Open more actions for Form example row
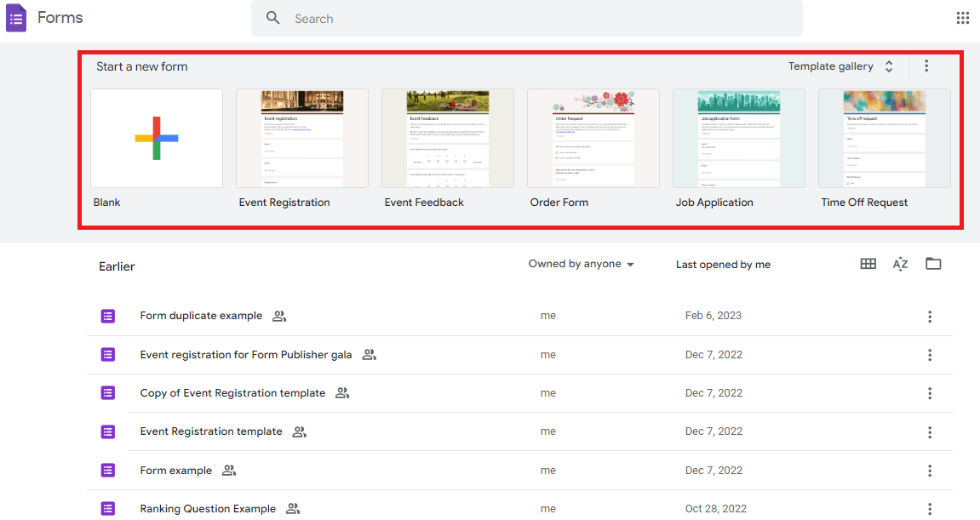The height and width of the screenshot is (520, 980). click(930, 471)
